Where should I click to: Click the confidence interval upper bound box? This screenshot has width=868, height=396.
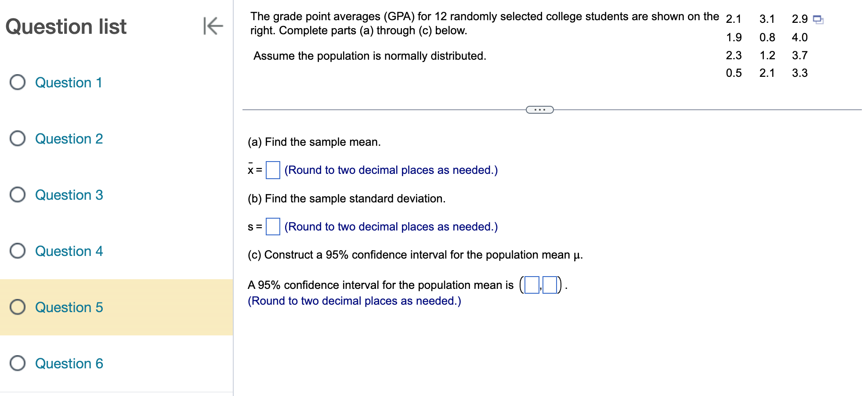pos(550,285)
